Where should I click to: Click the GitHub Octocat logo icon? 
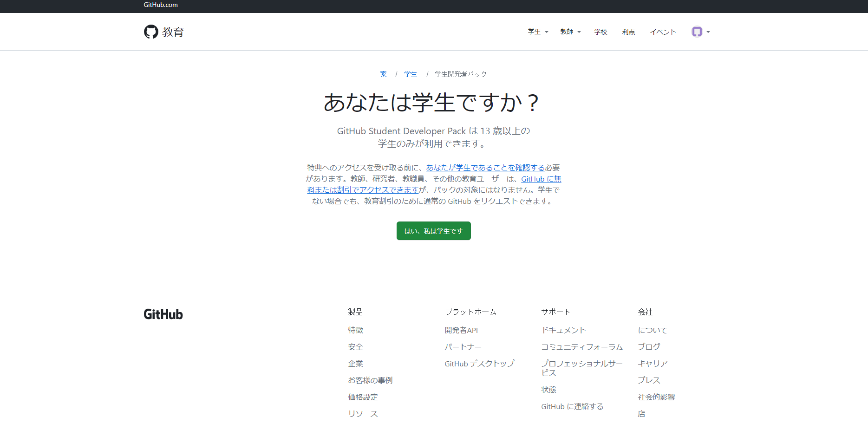[x=151, y=32]
